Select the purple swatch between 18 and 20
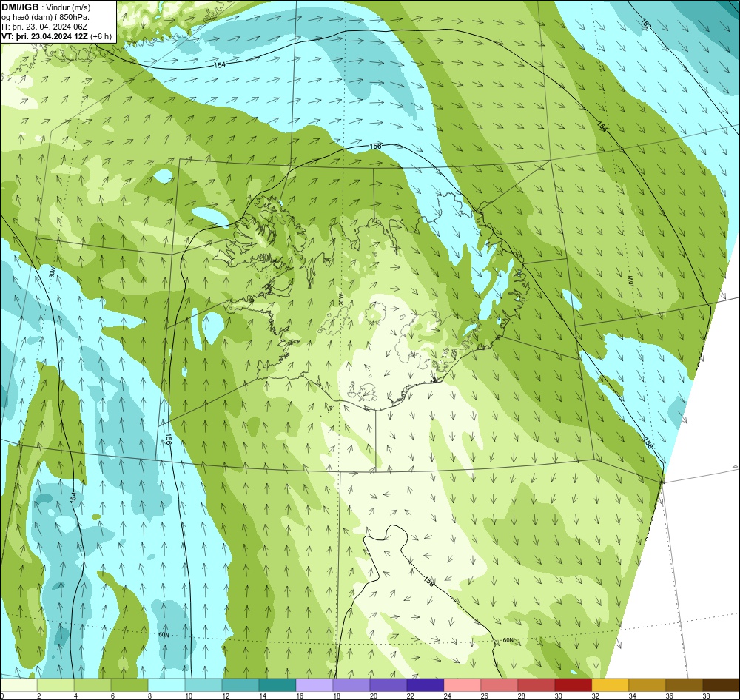This screenshot has height=700, width=740. click(351, 685)
